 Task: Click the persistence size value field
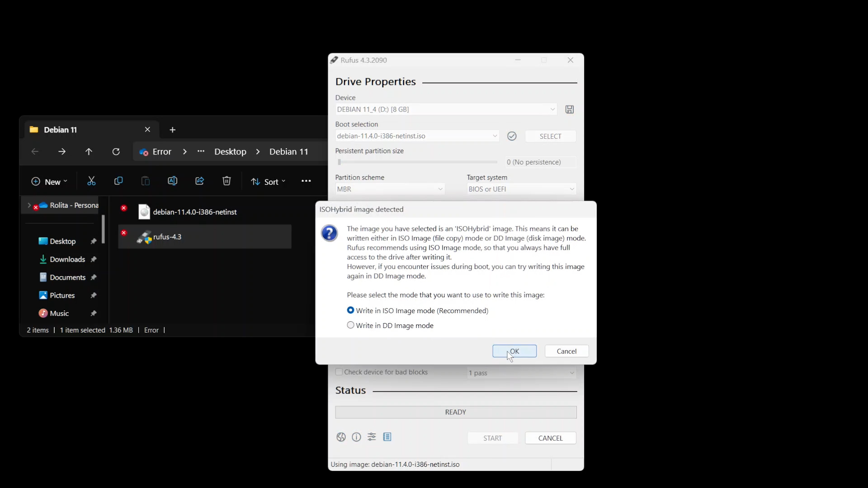541,162
